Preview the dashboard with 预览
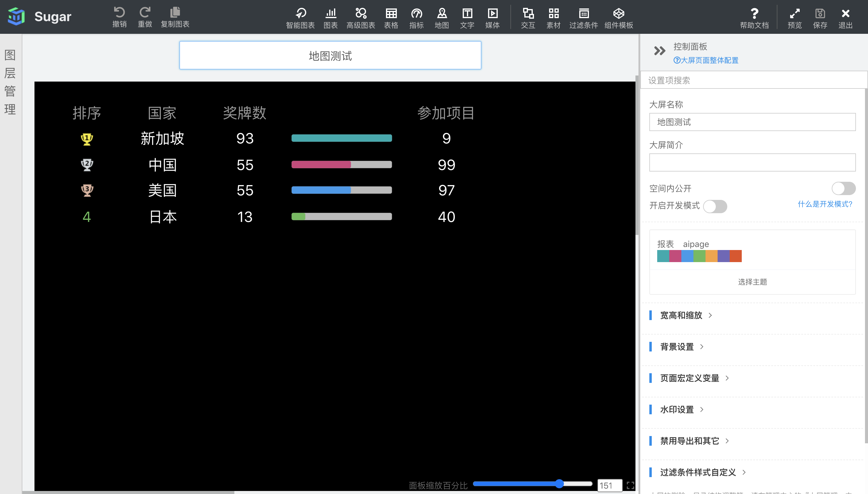The width and height of the screenshot is (868, 494). (795, 18)
